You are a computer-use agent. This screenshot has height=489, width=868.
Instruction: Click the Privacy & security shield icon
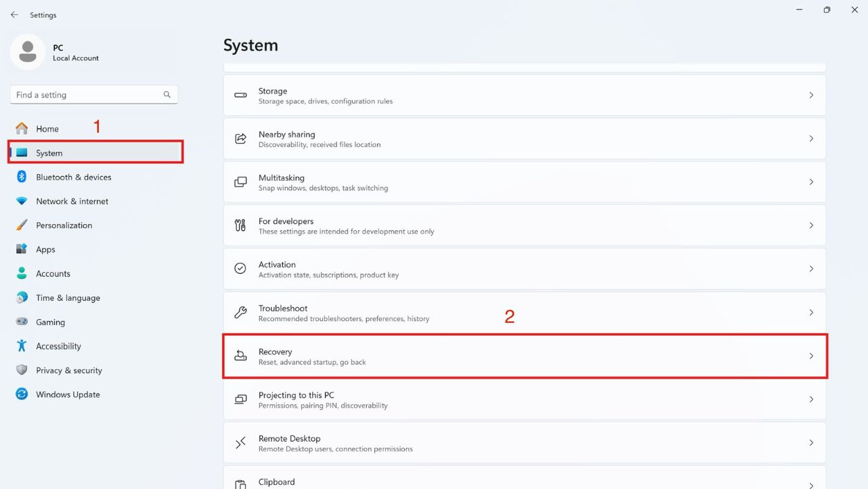[22, 370]
